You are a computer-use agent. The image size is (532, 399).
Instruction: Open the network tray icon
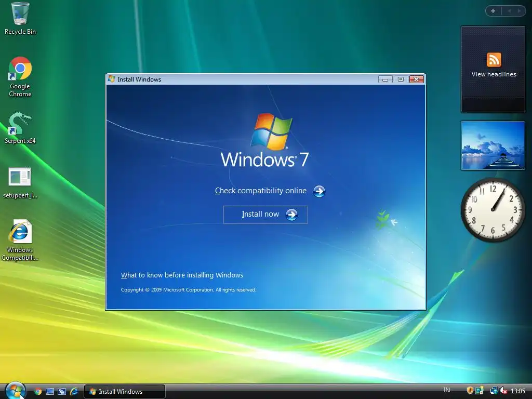tap(494, 391)
